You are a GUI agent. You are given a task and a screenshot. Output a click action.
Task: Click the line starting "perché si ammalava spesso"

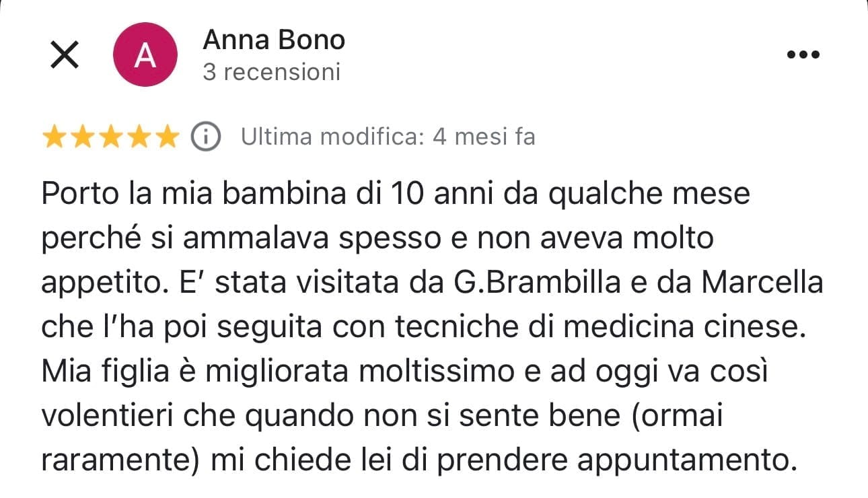tap(377, 239)
